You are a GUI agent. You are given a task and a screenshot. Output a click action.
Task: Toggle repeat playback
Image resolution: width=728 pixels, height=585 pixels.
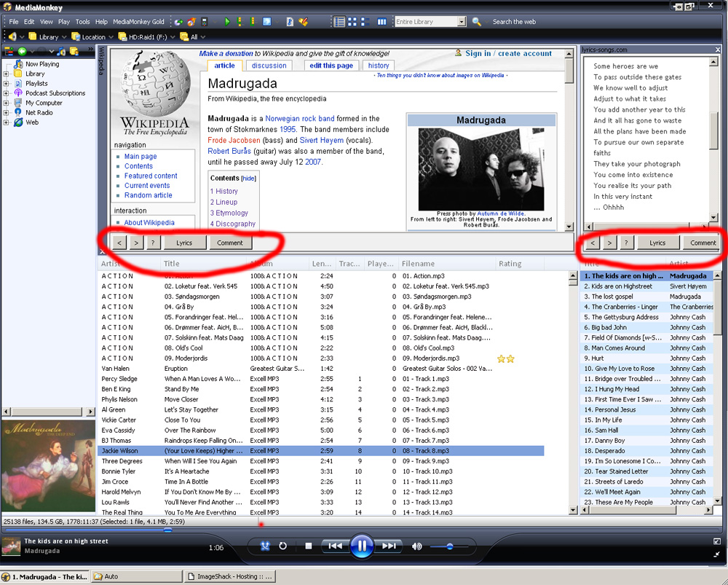coord(282,546)
